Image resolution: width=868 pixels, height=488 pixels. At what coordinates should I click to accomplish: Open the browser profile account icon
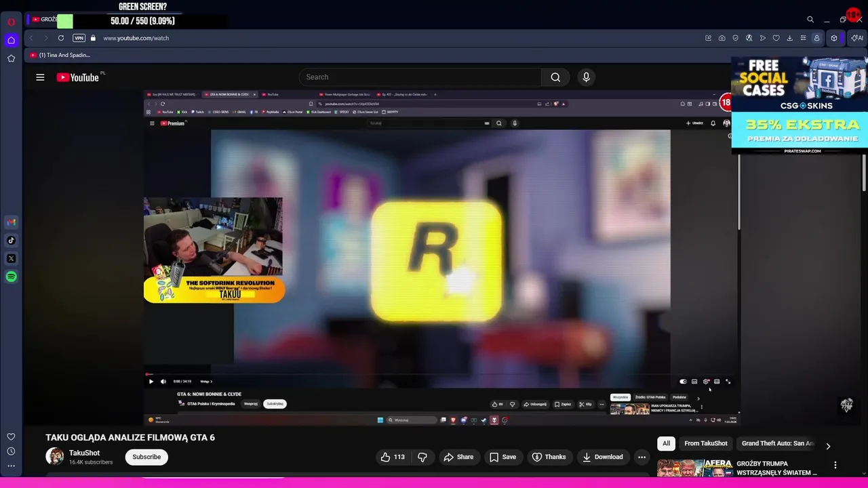[x=816, y=38]
